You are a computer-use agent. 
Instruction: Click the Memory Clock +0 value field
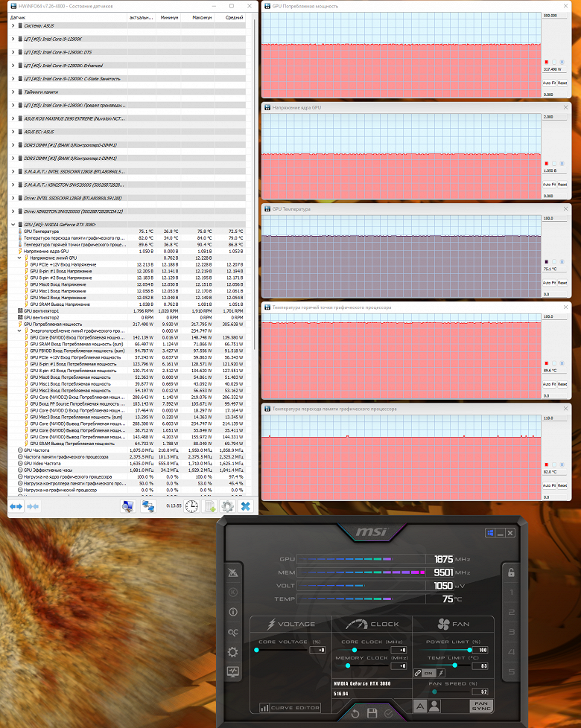399,666
